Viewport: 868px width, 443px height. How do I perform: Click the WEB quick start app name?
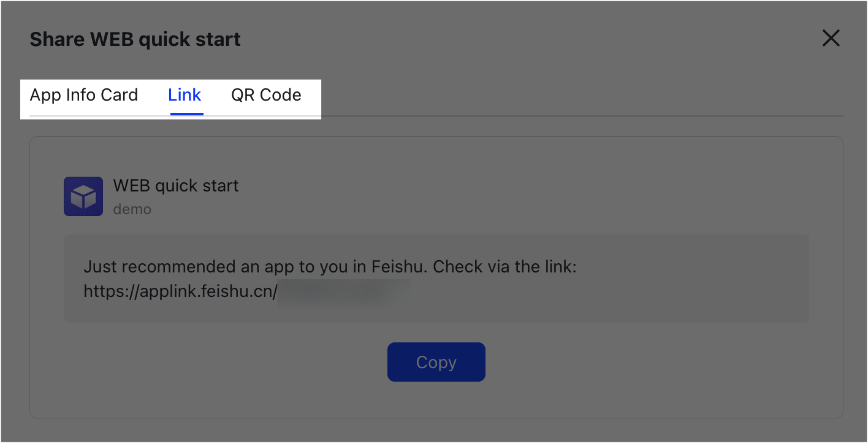pos(176,186)
